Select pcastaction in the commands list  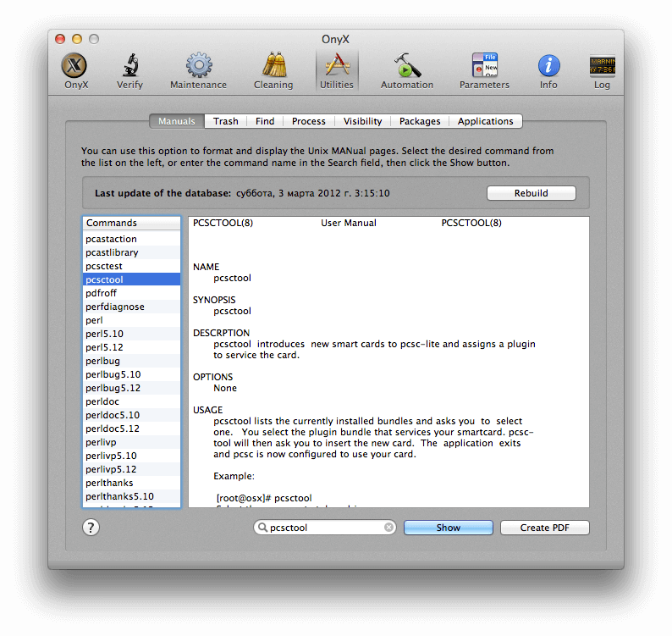[131, 239]
